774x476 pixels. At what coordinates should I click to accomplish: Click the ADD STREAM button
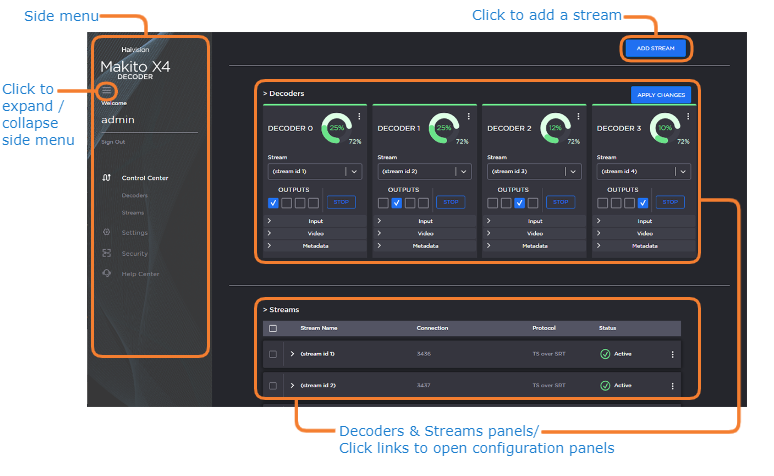[656, 48]
